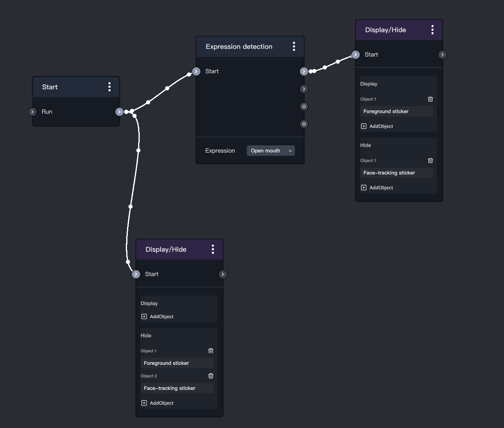
Task: Select the Expression detection node title
Action: click(x=239, y=47)
